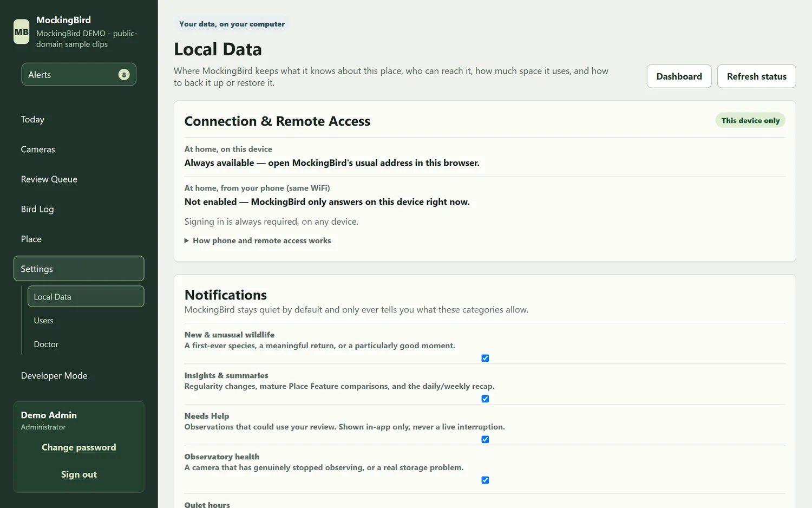The image size is (812, 508).
Task: Click the Demo Admin user name
Action: pyautogui.click(x=49, y=415)
